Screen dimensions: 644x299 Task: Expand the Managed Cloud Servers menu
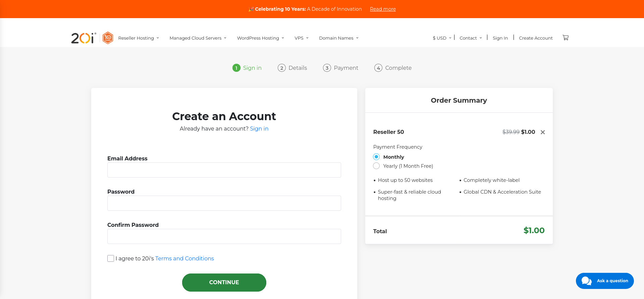tap(198, 38)
